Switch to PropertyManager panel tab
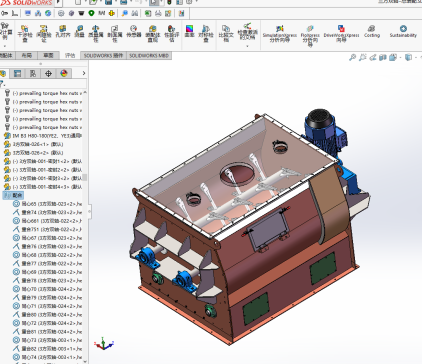422x364 pixels. coord(17,73)
